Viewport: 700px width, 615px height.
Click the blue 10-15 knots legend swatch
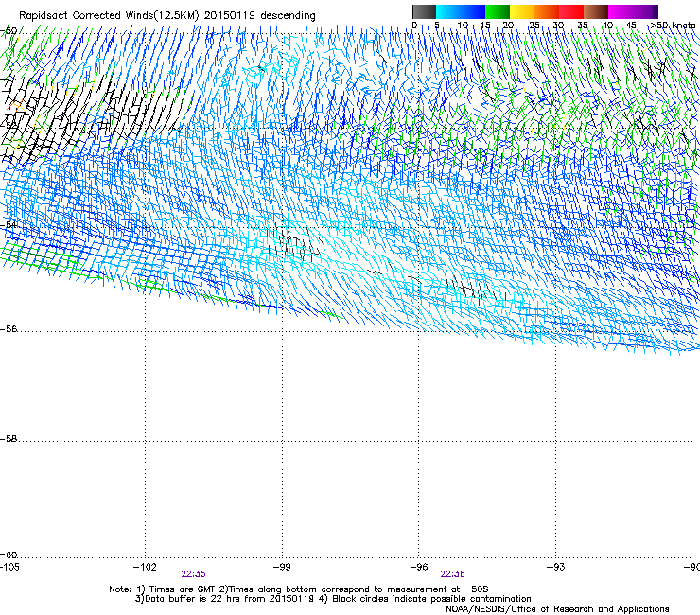[473, 11]
